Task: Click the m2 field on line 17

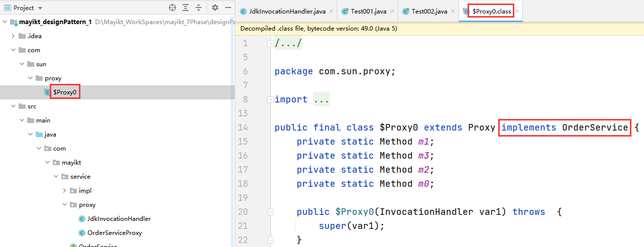Action: click(424, 170)
